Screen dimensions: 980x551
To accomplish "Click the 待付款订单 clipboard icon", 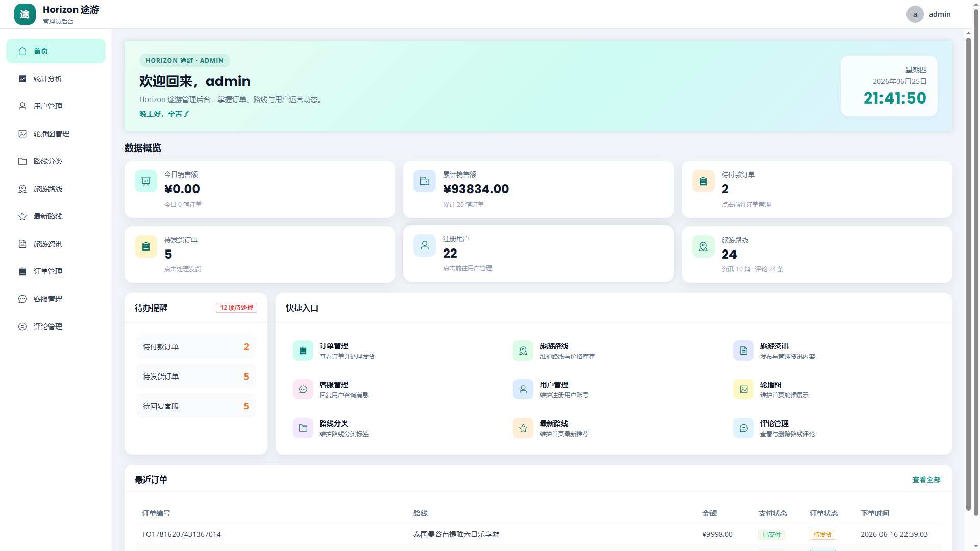I will [x=703, y=181].
